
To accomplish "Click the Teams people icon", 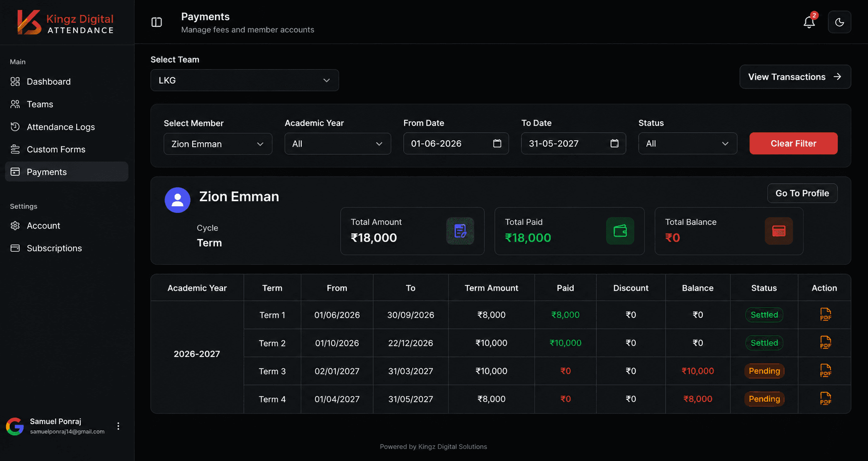I will (15, 104).
